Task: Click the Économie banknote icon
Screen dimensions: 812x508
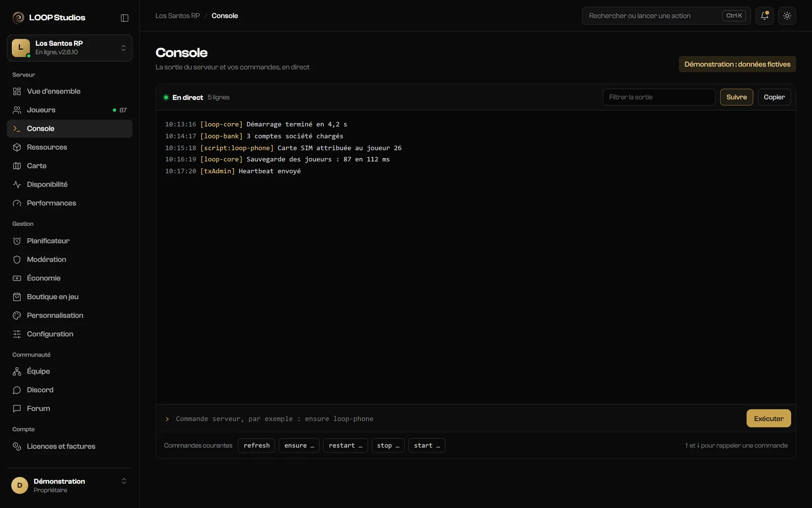Action: pos(17,278)
